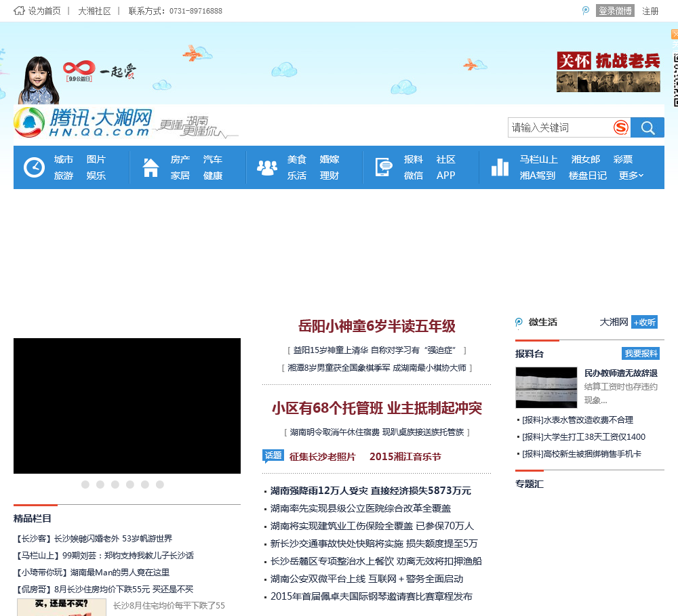This screenshot has width=678, height=616.
Task: Click the 买,还是不买? thumbnail image
Action: [x=62, y=607]
